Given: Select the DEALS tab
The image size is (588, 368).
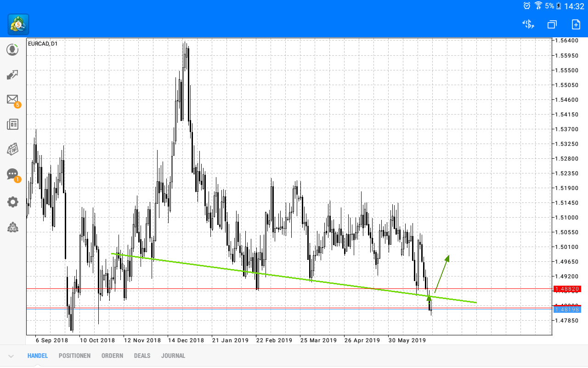Looking at the screenshot, I should pos(142,356).
